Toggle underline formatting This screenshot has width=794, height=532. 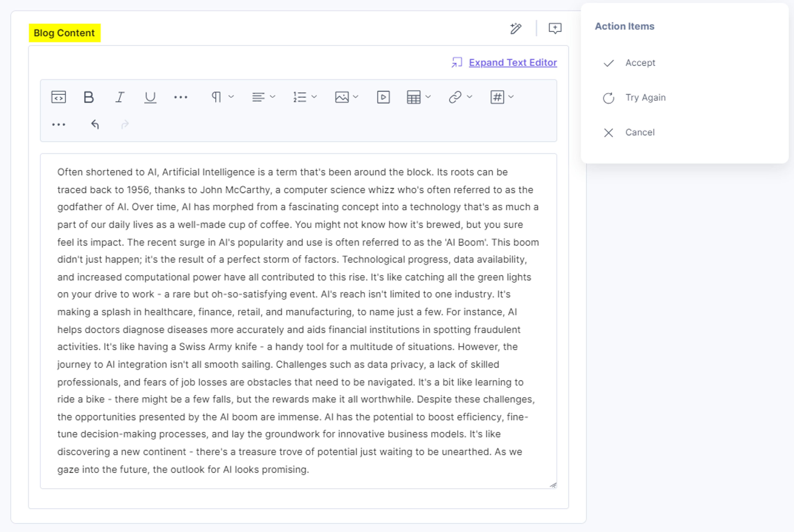coord(150,97)
